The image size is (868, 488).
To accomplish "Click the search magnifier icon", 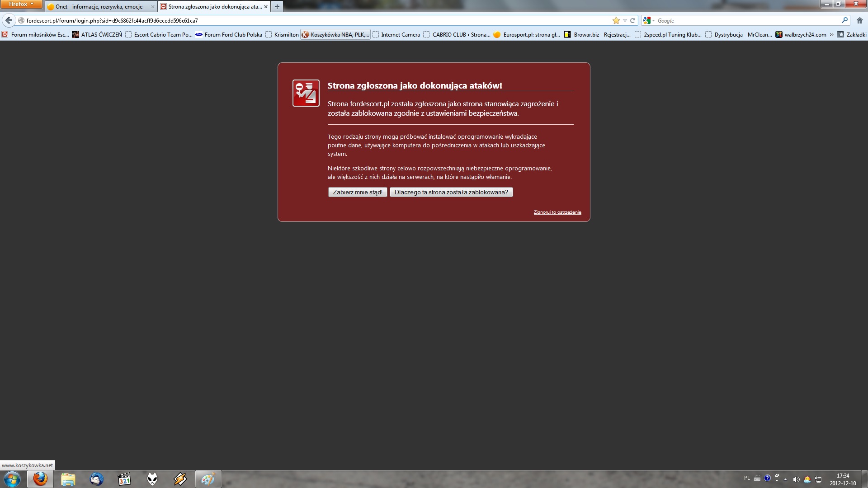I will click(844, 20).
